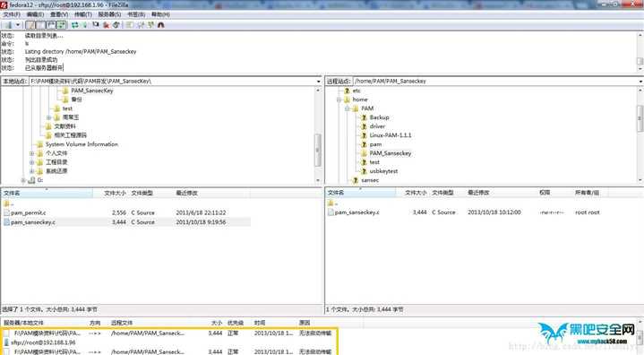
Task: Open the local site path dropdown
Action: point(318,82)
